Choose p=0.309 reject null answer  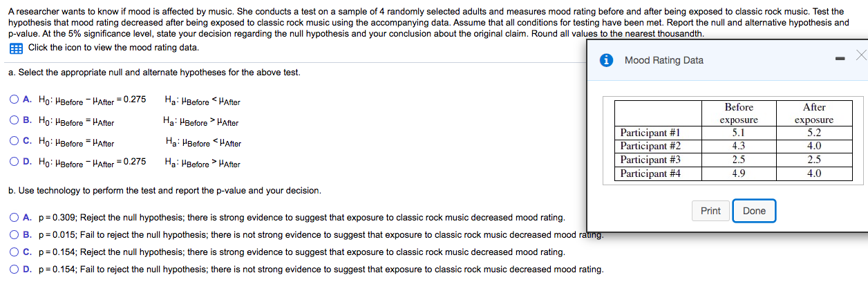point(15,217)
